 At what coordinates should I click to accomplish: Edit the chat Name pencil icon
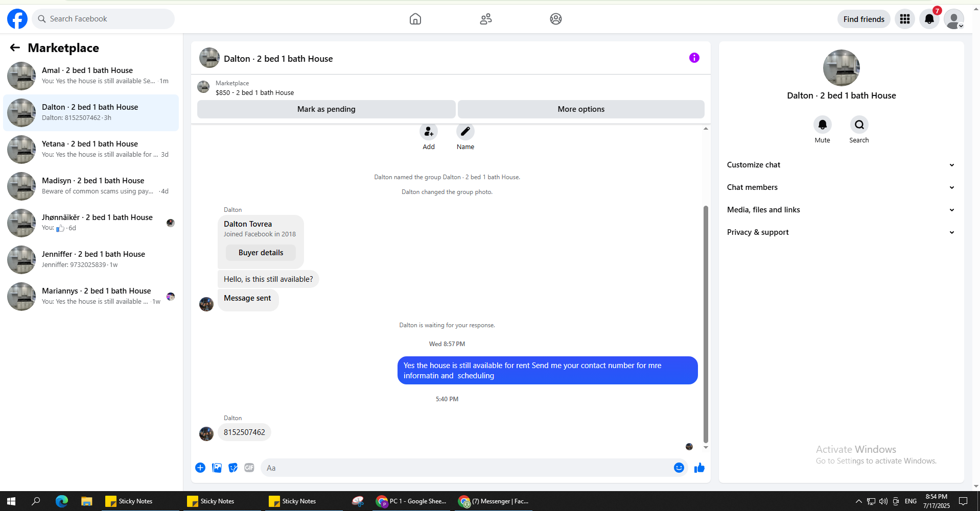point(465,132)
